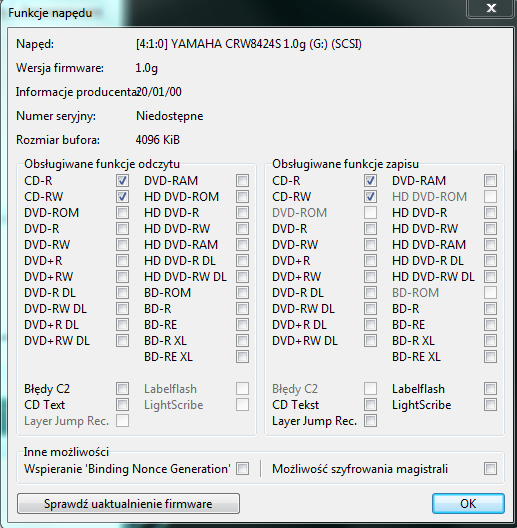
Task: Toggle DVD+RW DL checkbox in read functions
Action: tap(122, 340)
